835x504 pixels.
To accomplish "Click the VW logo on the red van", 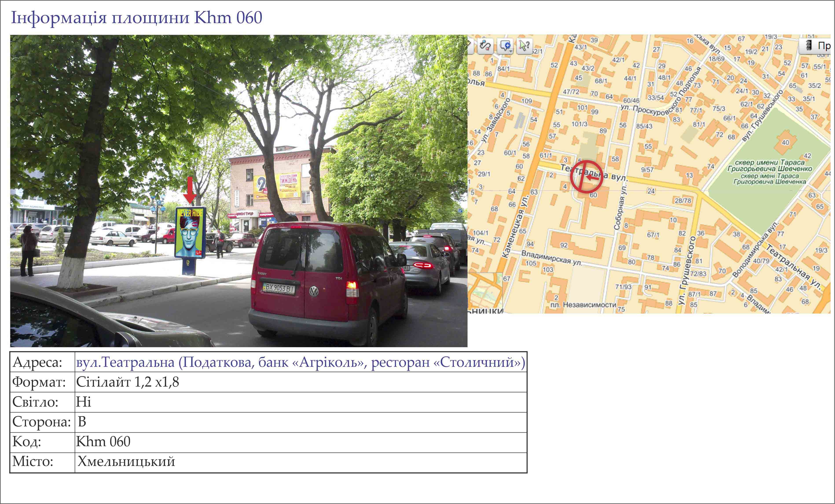I will click(x=314, y=291).
